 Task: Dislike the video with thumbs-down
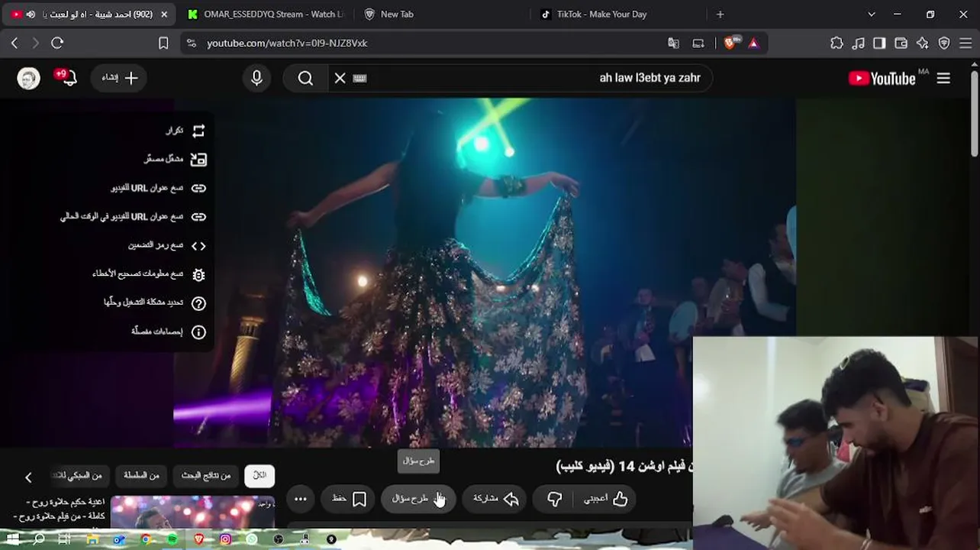pyautogui.click(x=555, y=499)
